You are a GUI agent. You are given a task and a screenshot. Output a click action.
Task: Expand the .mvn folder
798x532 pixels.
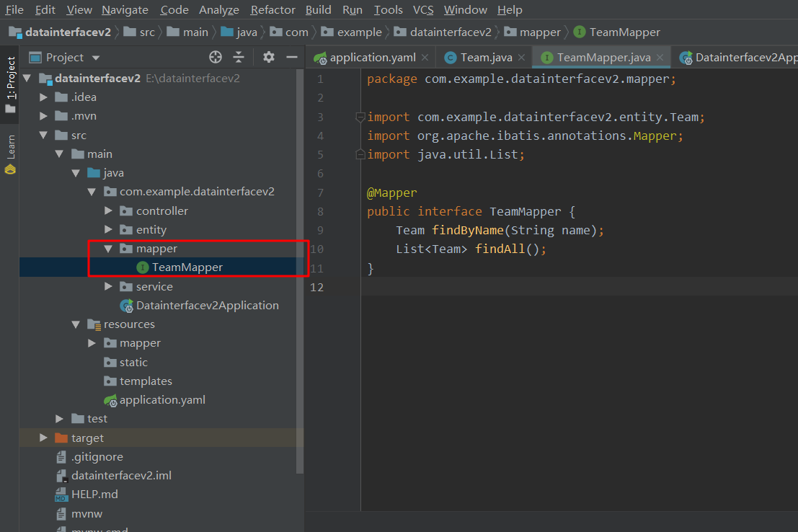click(x=43, y=116)
